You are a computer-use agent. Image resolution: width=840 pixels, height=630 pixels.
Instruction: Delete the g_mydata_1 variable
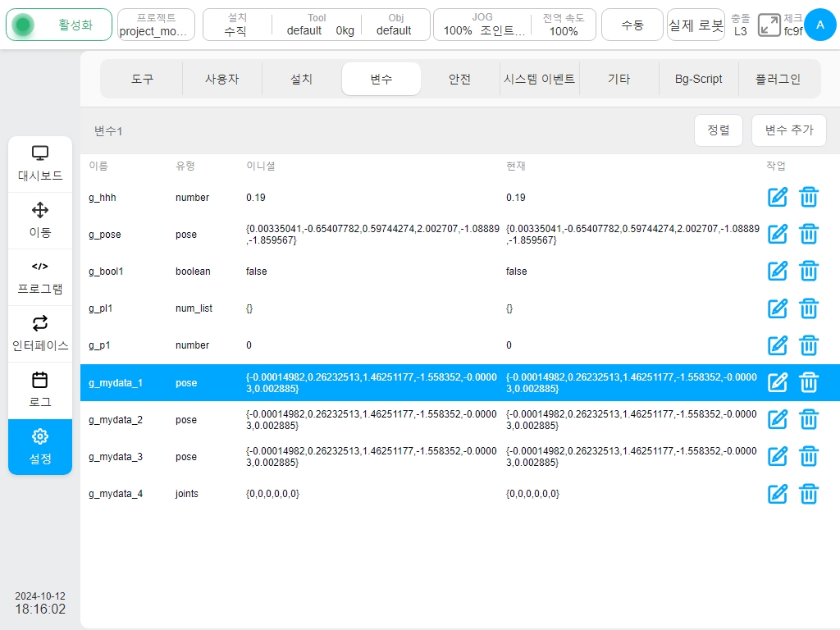pyautogui.click(x=808, y=382)
